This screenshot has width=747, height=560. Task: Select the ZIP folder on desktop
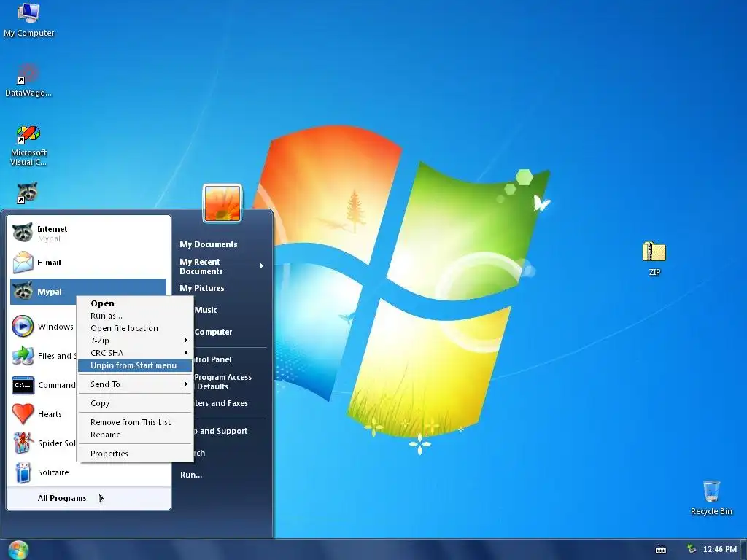(654, 259)
